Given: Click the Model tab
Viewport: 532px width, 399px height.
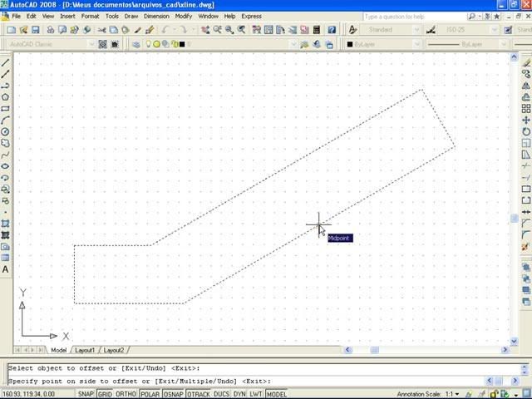Looking at the screenshot, I should click(59, 350).
